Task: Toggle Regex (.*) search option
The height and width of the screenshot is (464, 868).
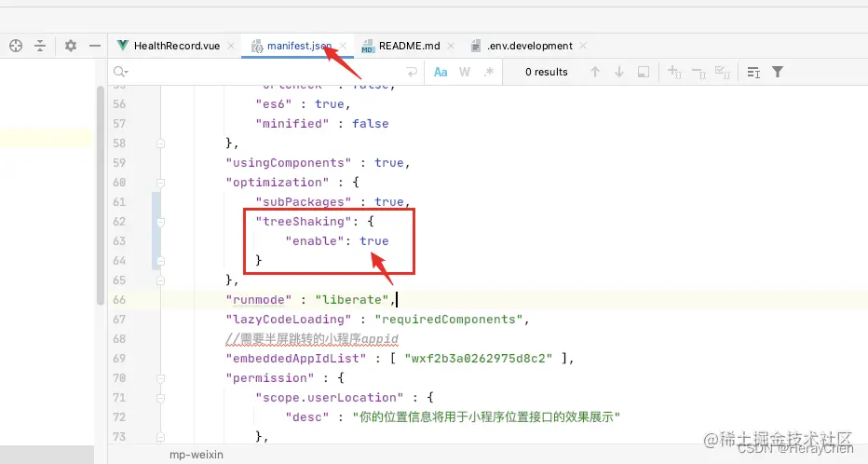Action: point(489,72)
